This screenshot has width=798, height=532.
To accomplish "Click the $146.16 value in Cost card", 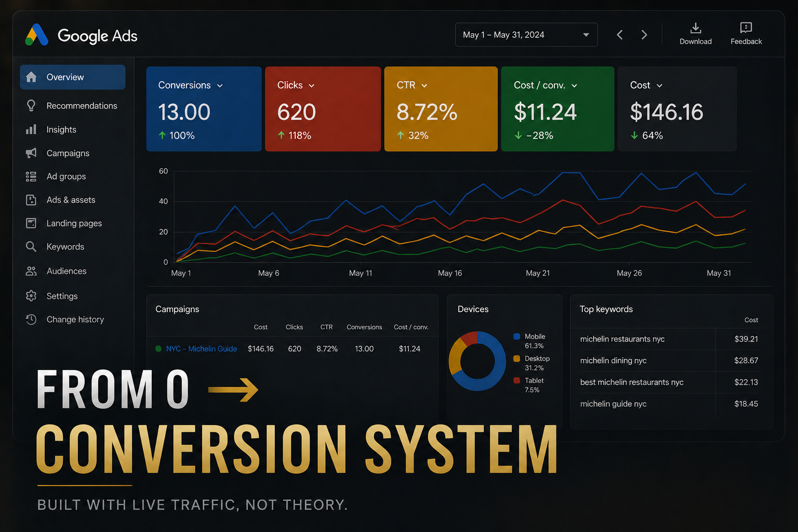I will click(667, 112).
